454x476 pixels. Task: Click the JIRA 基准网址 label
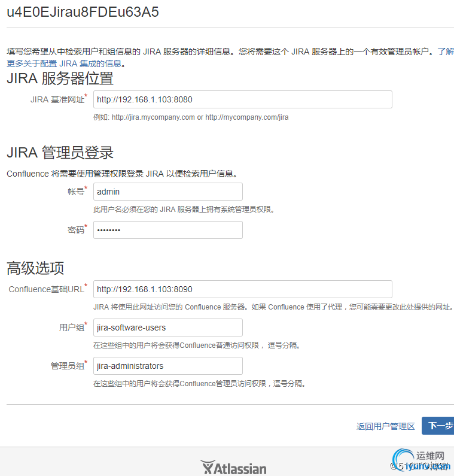pos(57,99)
